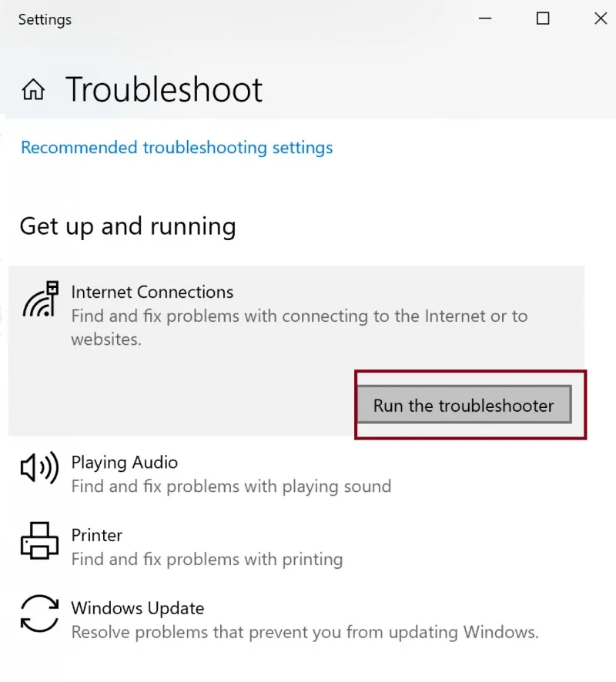
Task: Select the printer device icon
Action: coord(38,542)
